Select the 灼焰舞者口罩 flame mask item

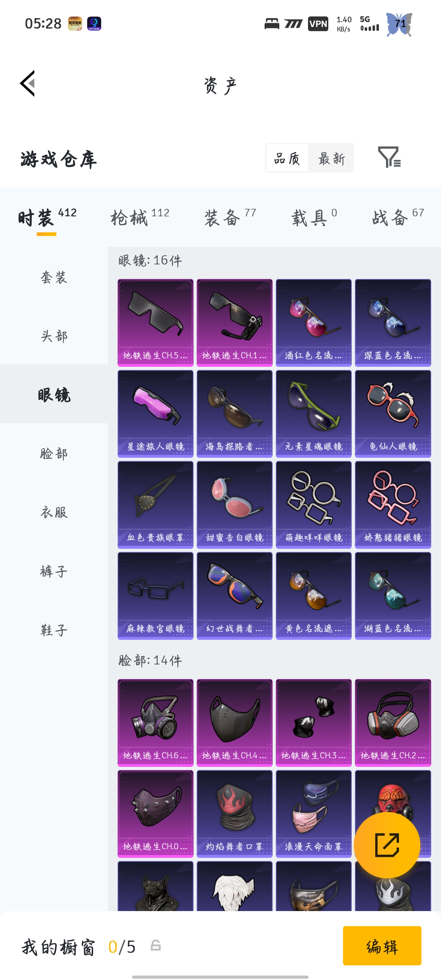[234, 814]
